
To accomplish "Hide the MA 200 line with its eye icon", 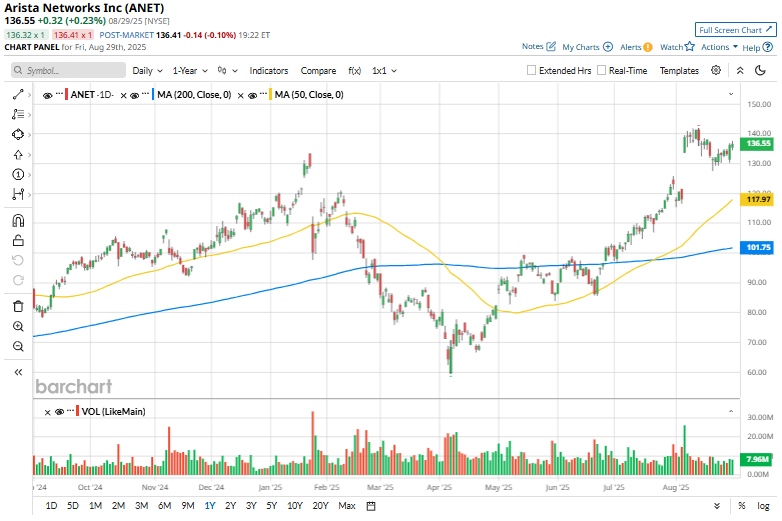I will coord(134,95).
